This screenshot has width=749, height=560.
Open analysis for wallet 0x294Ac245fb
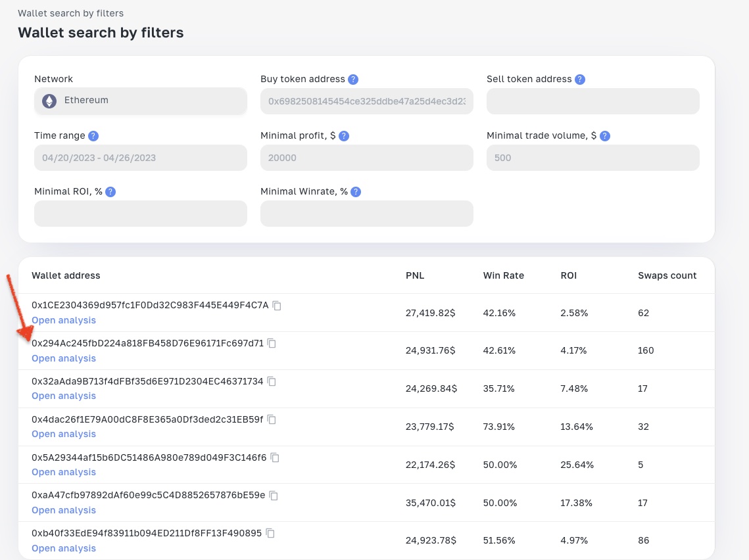point(64,358)
